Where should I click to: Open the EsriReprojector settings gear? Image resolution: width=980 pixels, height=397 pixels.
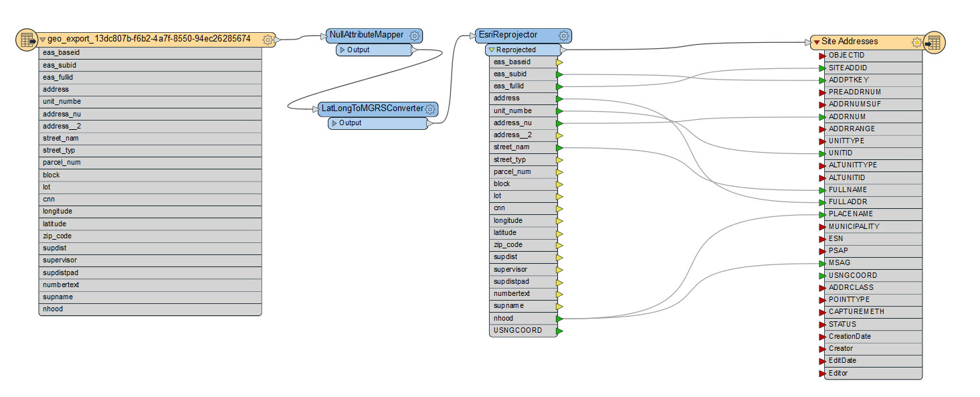[x=564, y=35]
